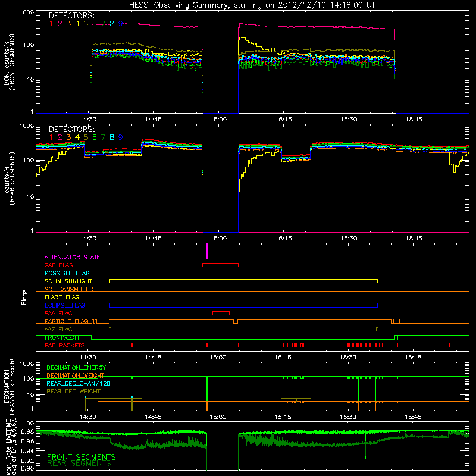Click the 10 y-tick of decimation panel
The height and width of the screenshot is (476, 476).
click(x=31, y=395)
